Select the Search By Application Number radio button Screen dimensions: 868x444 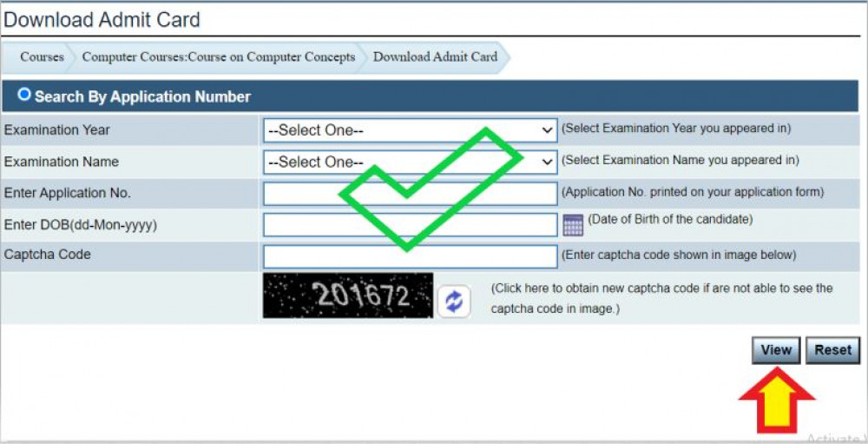click(24, 95)
